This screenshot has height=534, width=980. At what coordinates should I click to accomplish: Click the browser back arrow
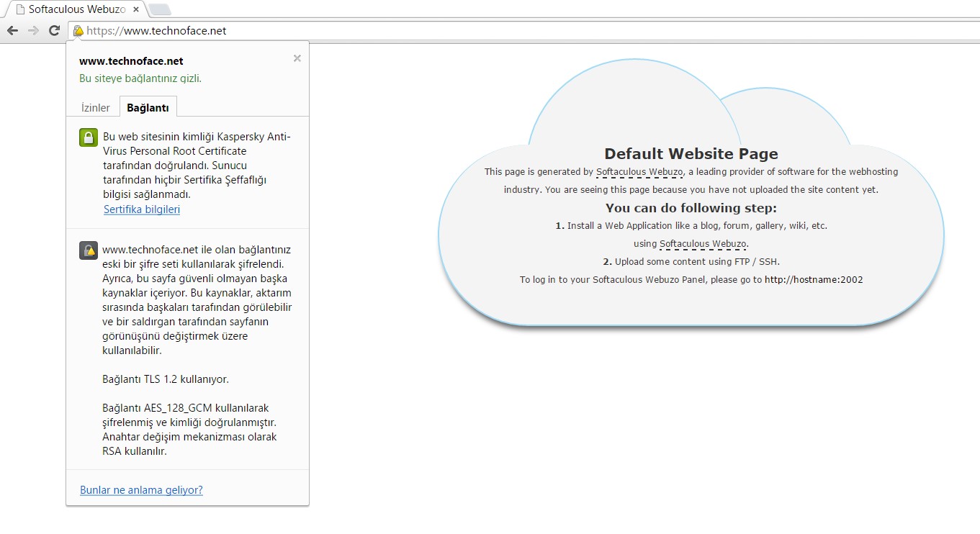pos(12,30)
